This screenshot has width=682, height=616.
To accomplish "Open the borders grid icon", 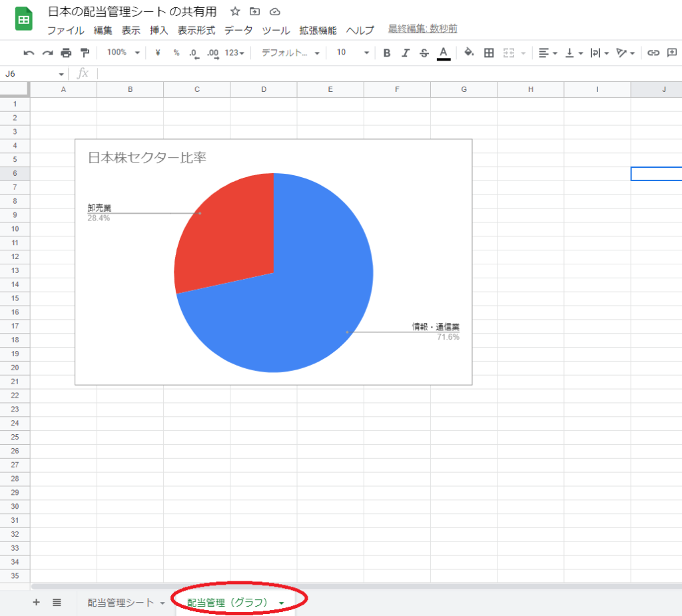I will coord(488,53).
